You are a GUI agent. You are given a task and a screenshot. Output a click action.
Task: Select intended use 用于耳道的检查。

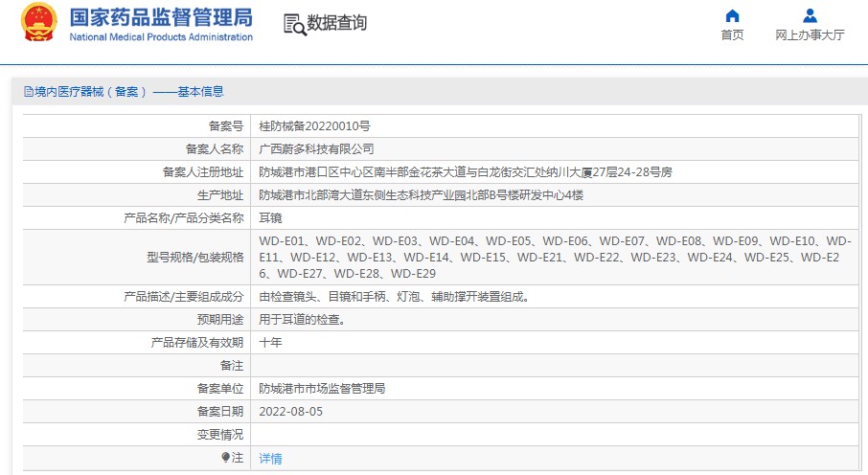(302, 320)
